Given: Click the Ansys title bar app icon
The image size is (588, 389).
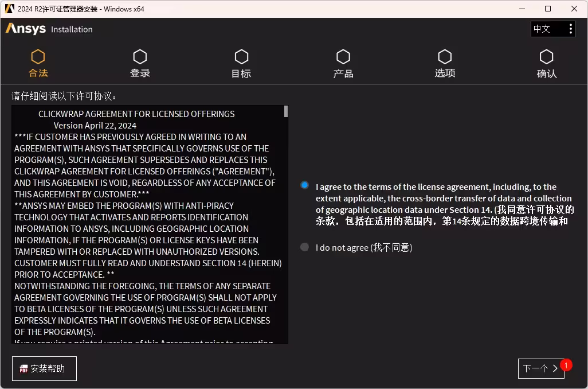Looking at the screenshot, I should (10, 9).
